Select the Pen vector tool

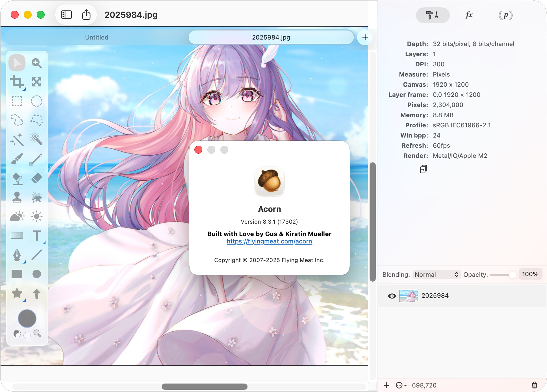point(17,255)
